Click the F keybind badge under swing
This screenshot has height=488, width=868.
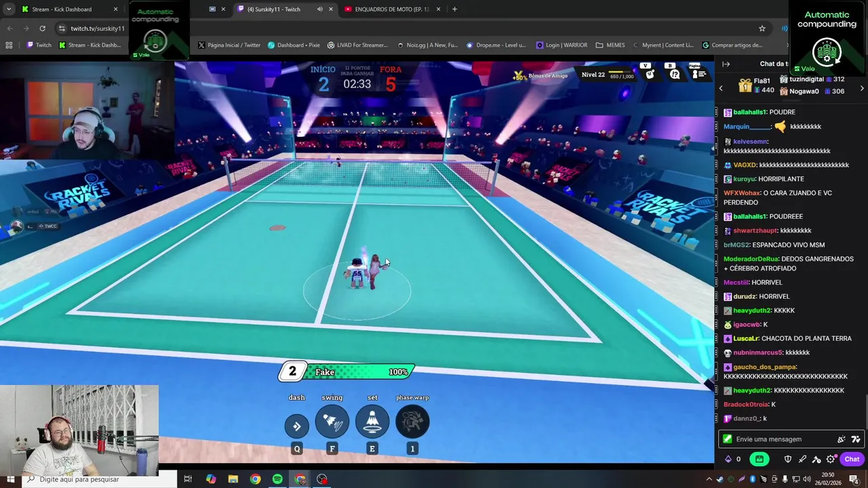click(332, 449)
